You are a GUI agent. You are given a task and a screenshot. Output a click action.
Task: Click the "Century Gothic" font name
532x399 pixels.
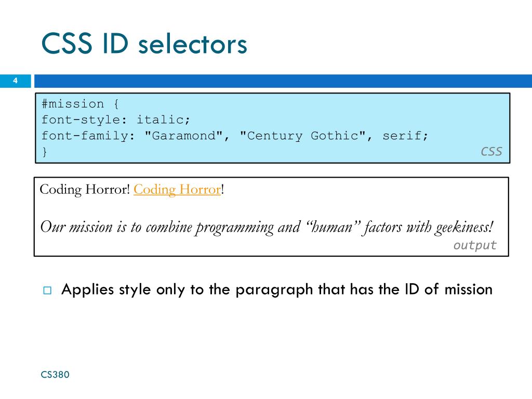pos(303,136)
